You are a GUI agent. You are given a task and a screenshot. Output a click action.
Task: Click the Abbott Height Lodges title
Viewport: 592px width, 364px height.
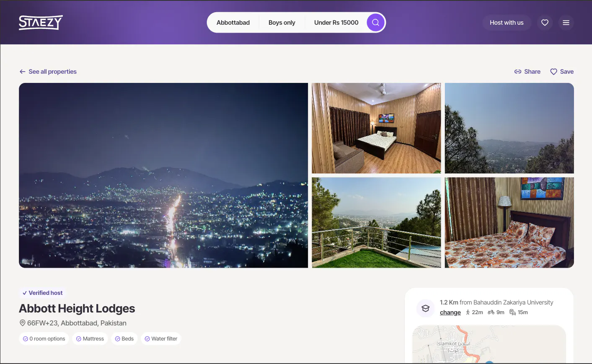tap(77, 309)
